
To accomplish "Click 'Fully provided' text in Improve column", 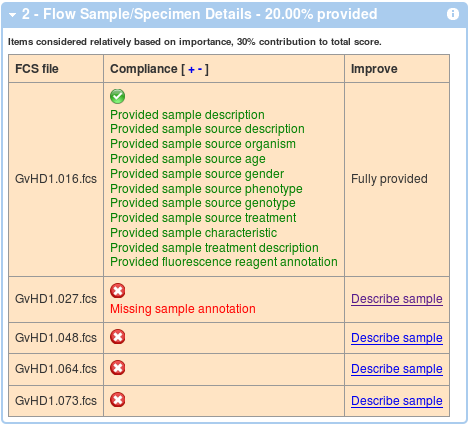I will tap(389, 179).
